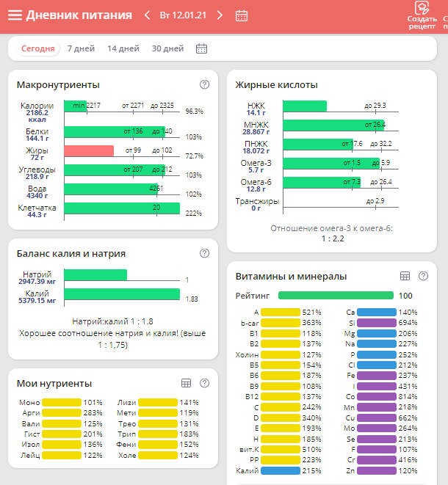Switch to the 14 дней tab
Image resolution: width=448 pixels, height=485 pixels.
[123, 48]
